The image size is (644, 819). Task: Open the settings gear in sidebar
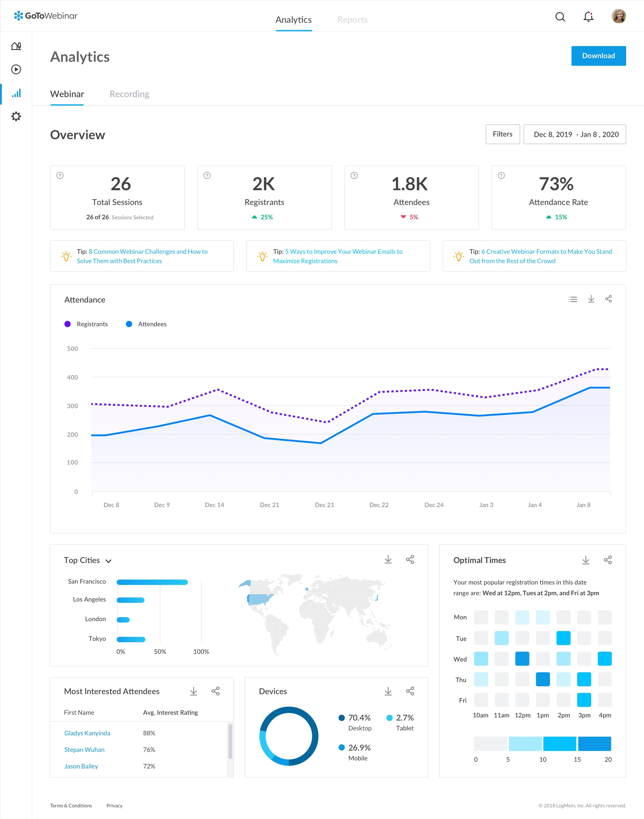tap(16, 116)
